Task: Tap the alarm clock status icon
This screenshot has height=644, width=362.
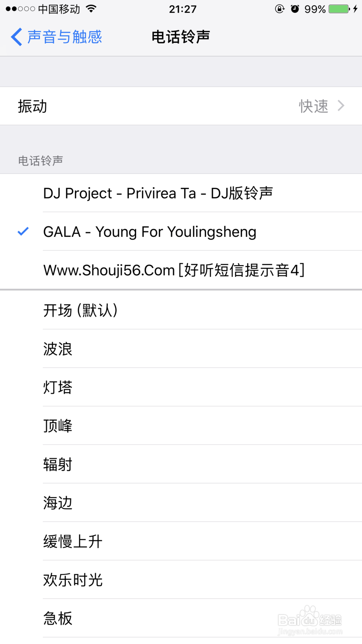Action: click(295, 9)
